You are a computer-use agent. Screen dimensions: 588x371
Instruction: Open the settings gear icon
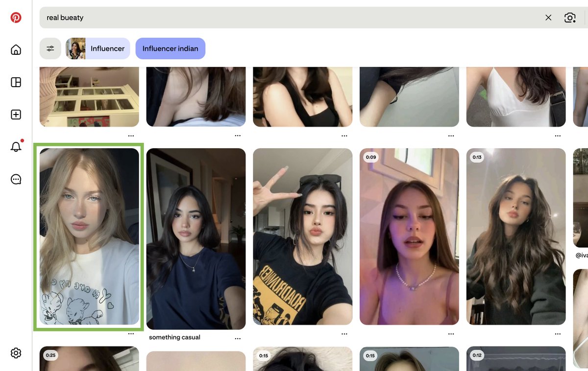(16, 353)
